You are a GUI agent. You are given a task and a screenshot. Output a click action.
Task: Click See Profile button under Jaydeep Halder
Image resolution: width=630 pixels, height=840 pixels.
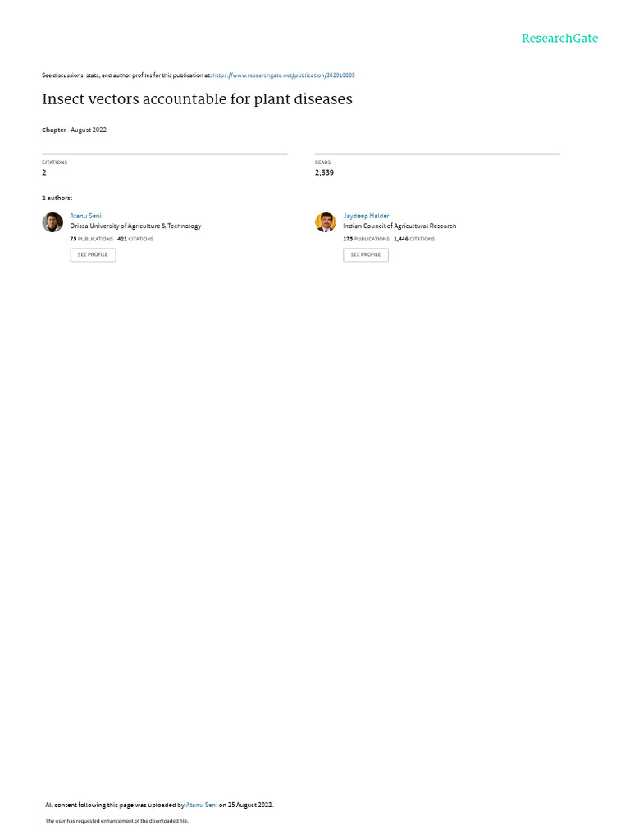click(366, 255)
